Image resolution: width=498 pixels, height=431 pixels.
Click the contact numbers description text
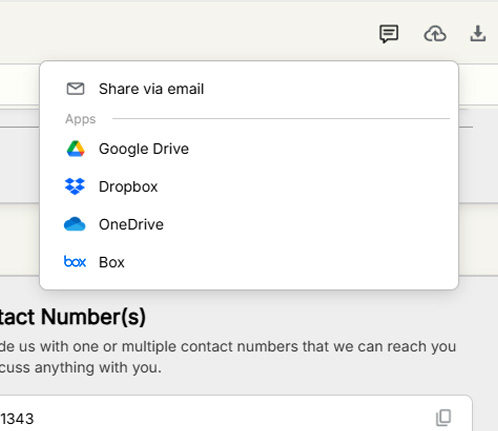[228, 357]
